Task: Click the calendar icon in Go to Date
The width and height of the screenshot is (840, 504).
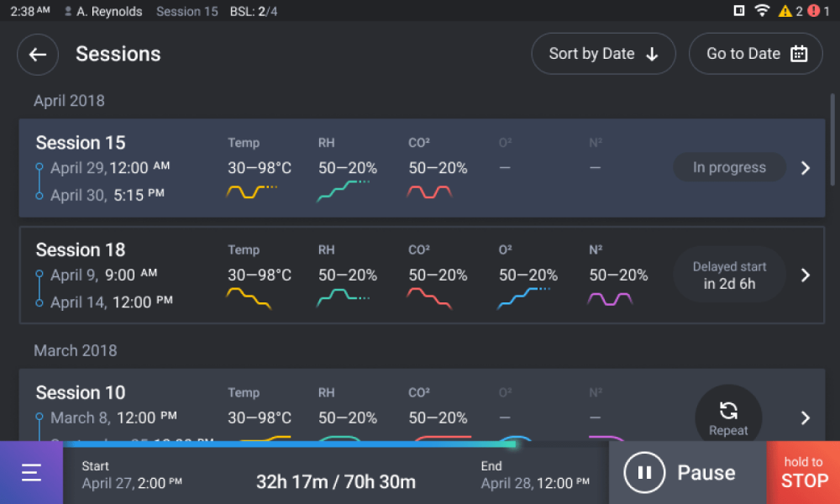Action: pos(799,54)
